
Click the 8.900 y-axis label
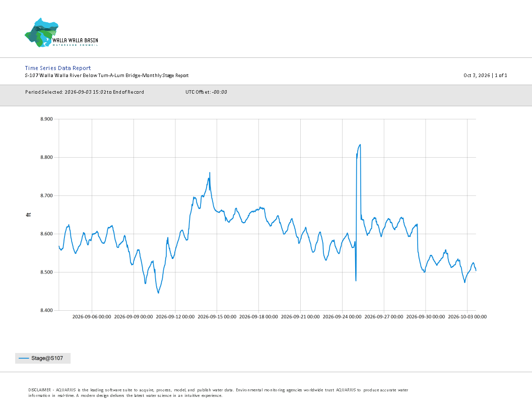coord(46,119)
